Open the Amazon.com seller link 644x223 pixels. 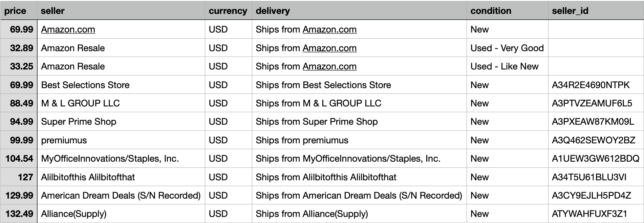(68, 29)
